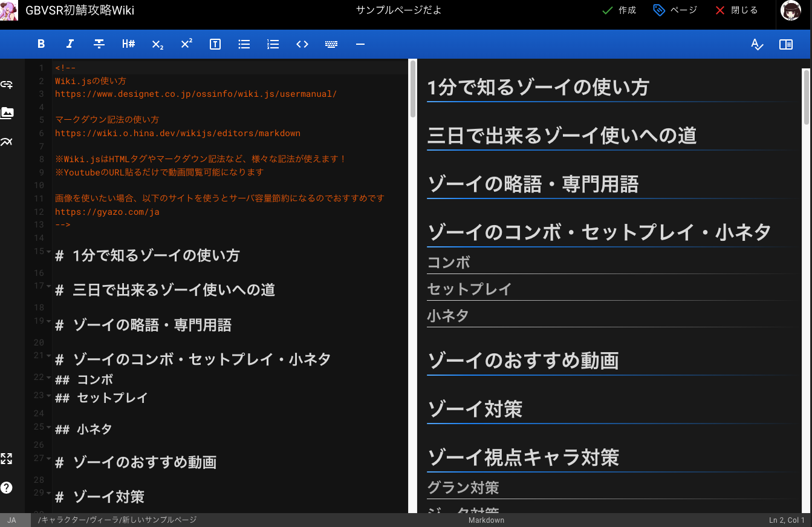This screenshot has width=812, height=527.
Task: Click the editor pane vertical scrollbar
Action: click(x=413, y=89)
